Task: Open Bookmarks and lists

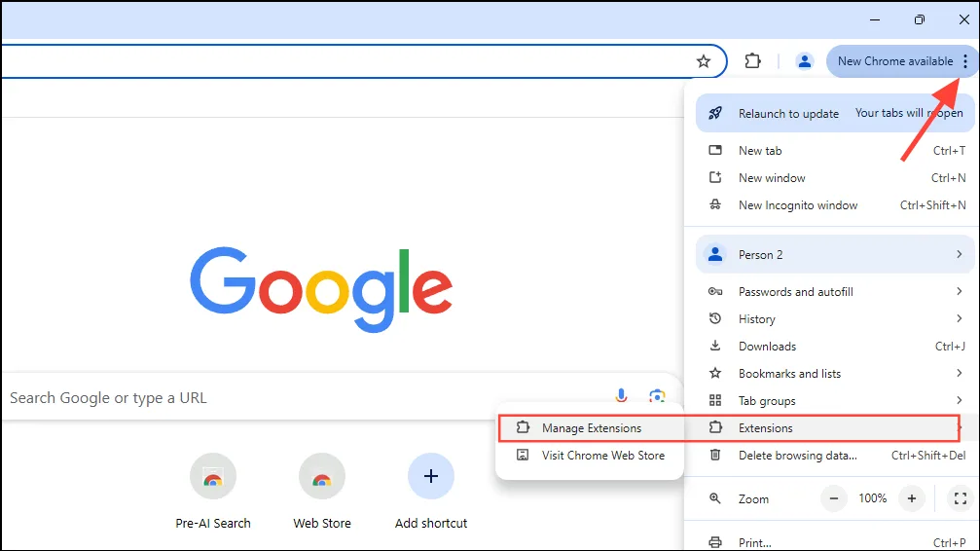Action: [835, 374]
